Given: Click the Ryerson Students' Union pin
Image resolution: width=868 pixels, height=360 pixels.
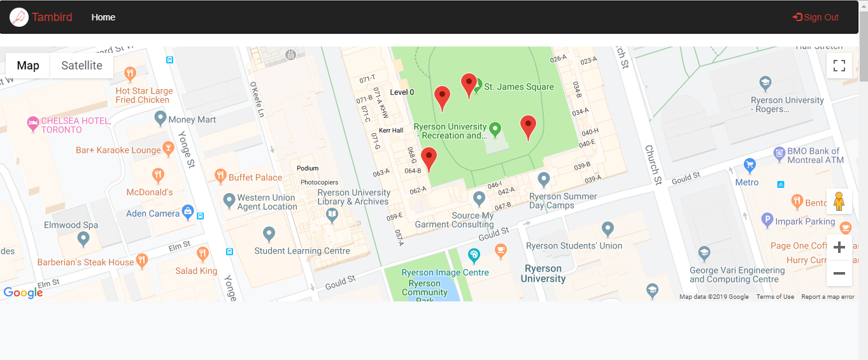Looking at the screenshot, I should (x=608, y=229).
